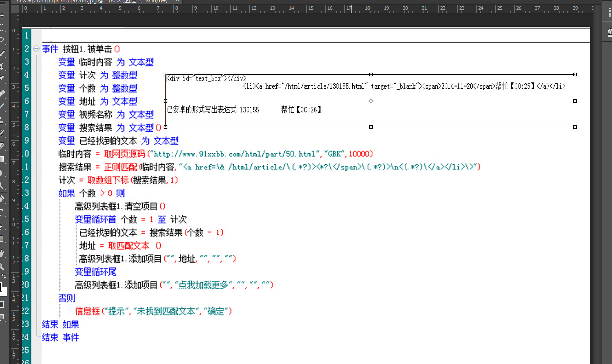Click the text '按钮1.被单击'

click(x=88, y=49)
